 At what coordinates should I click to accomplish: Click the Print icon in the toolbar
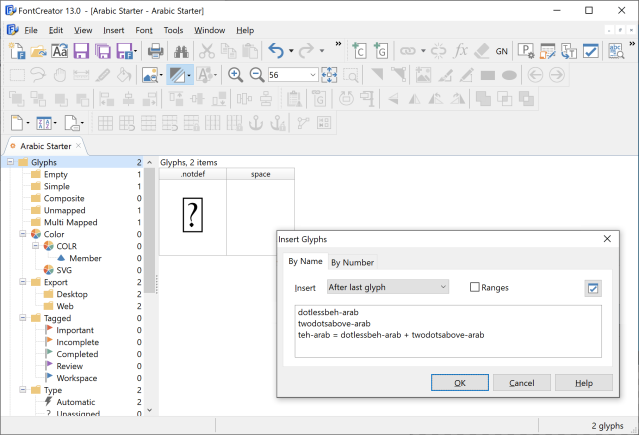(156, 51)
